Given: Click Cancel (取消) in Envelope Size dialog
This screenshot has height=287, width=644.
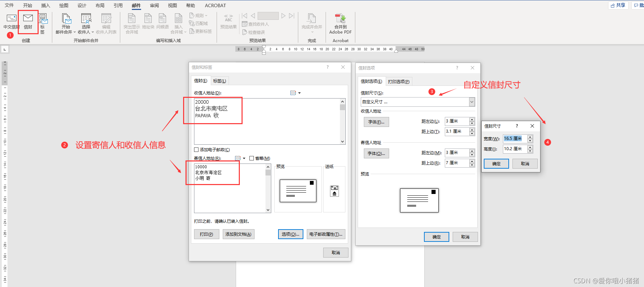Looking at the screenshot, I should (525, 164).
